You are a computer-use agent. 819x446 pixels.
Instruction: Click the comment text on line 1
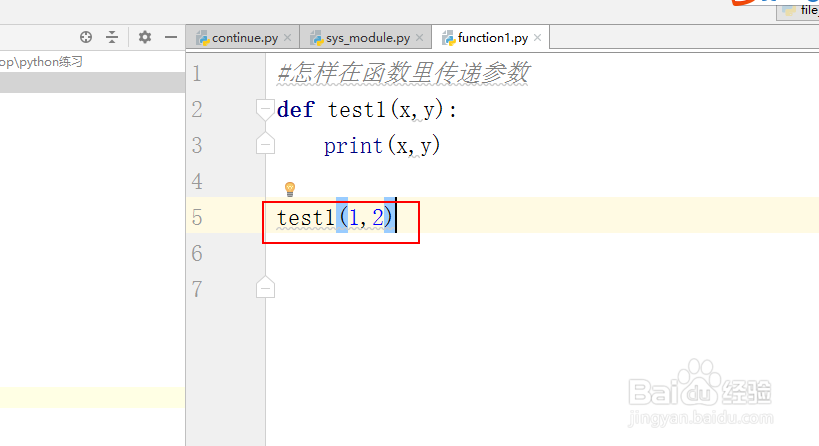pos(403,73)
